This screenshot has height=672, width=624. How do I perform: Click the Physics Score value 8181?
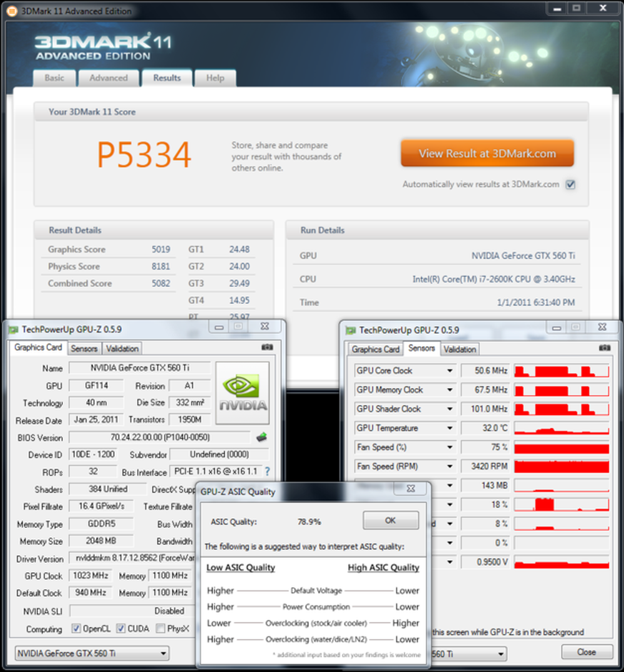pos(161,266)
